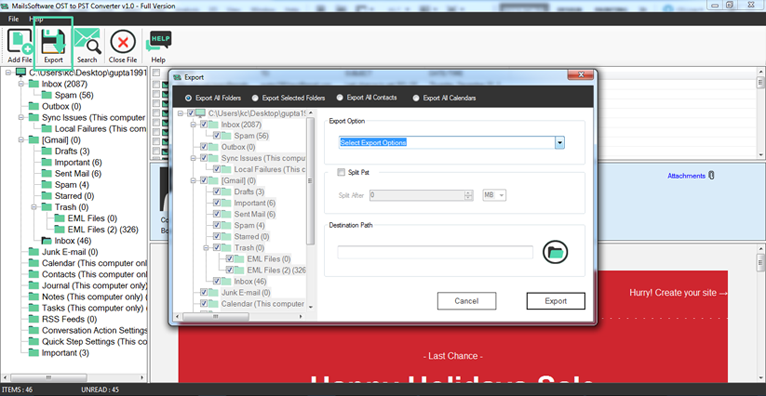Click the Export toolbar icon

53,46
